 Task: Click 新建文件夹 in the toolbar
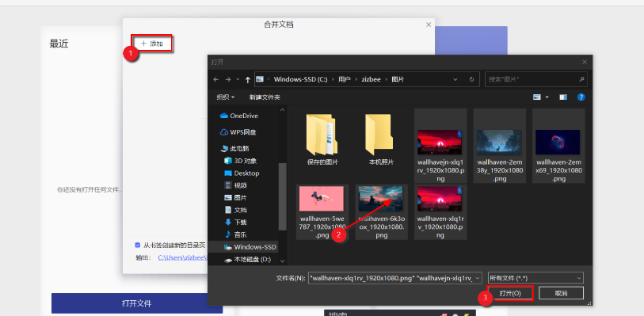pos(265,97)
